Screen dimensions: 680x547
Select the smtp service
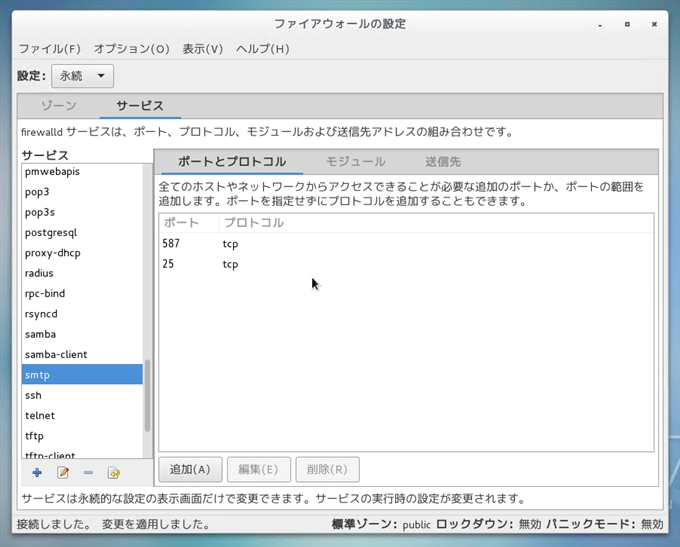pyautogui.click(x=82, y=375)
